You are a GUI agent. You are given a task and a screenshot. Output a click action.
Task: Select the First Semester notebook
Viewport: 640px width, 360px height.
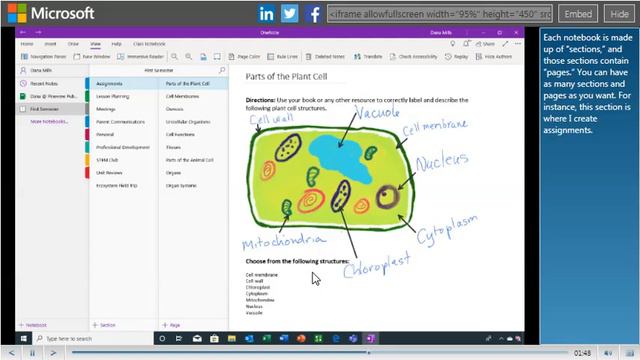coord(51,109)
